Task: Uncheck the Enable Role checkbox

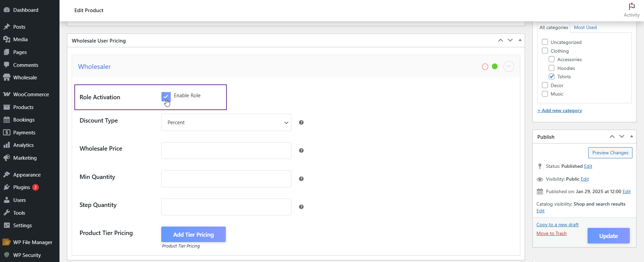Action: [x=166, y=97]
